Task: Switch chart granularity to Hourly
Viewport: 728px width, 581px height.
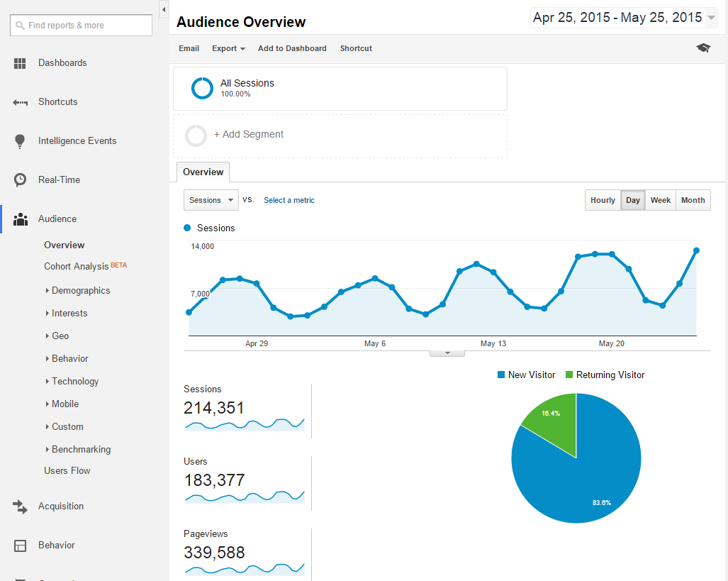Action: (x=603, y=200)
